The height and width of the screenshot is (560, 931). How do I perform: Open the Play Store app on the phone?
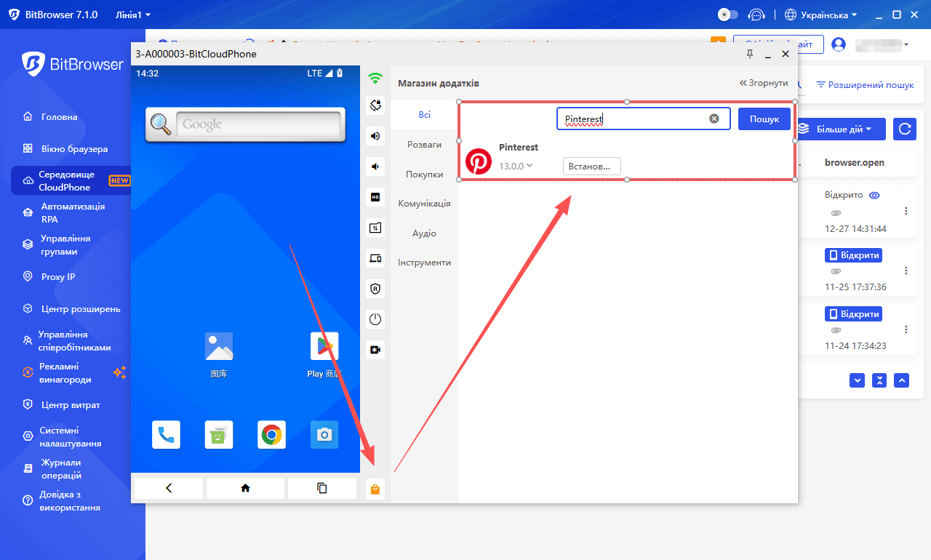point(324,355)
